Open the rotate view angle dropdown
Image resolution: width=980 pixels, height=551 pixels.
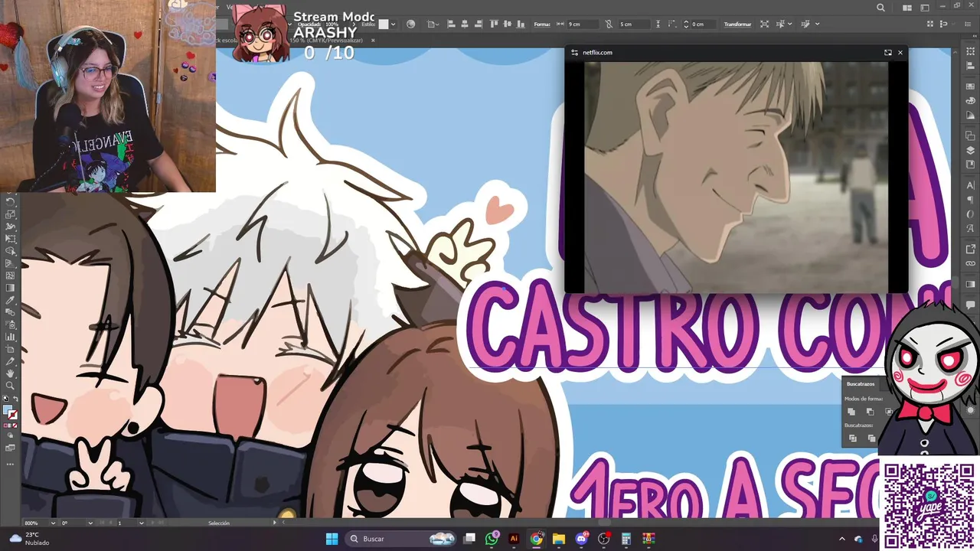coord(90,523)
